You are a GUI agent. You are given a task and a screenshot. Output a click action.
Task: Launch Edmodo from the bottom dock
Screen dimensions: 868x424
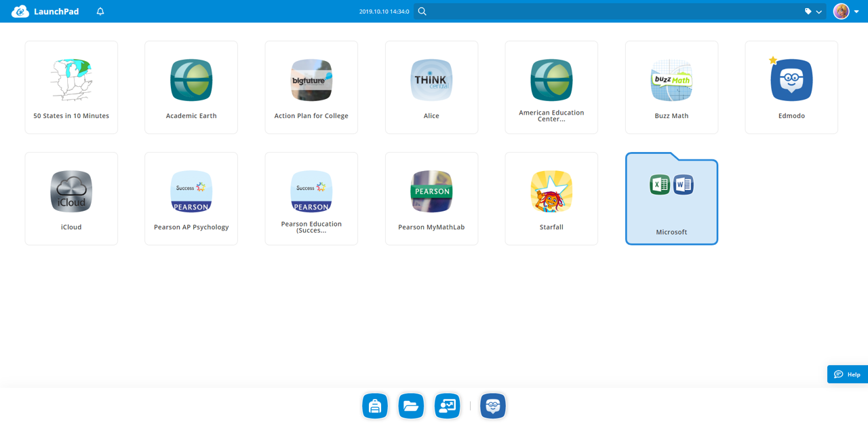point(493,406)
